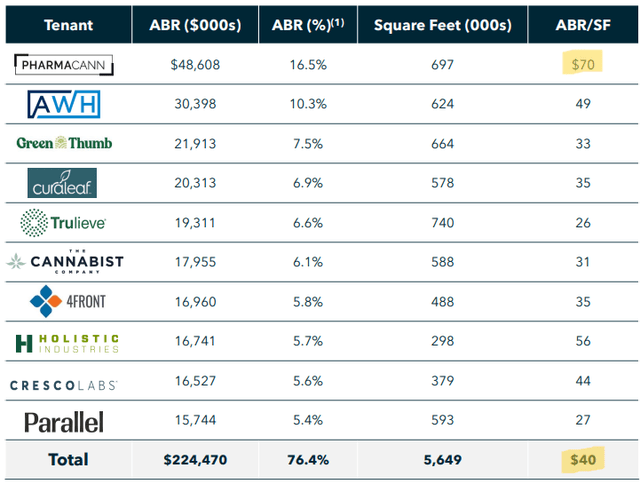Screen dimensions: 640x484
Task: Select the Square Feet (000s) header
Action: coord(442,25)
